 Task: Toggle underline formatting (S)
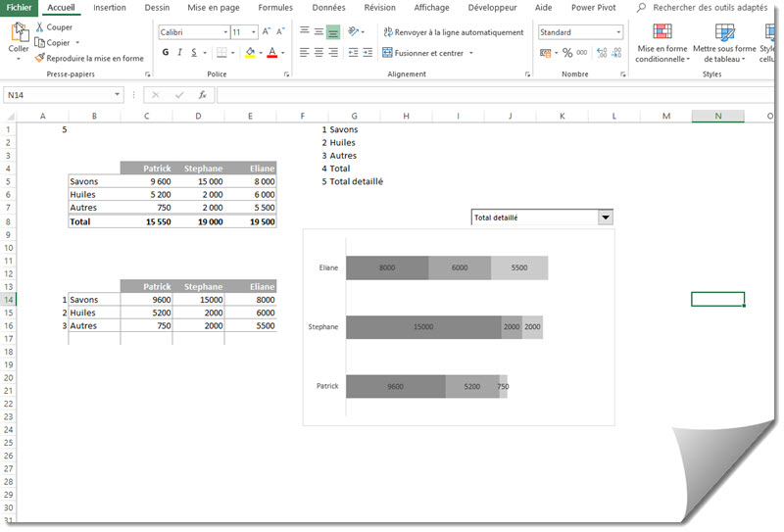[x=194, y=53]
